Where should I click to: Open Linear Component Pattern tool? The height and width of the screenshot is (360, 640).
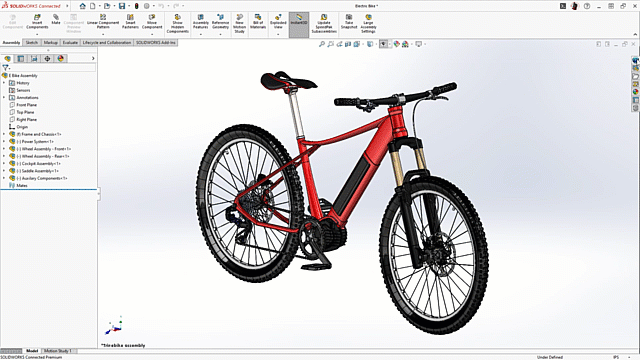pyautogui.click(x=103, y=22)
